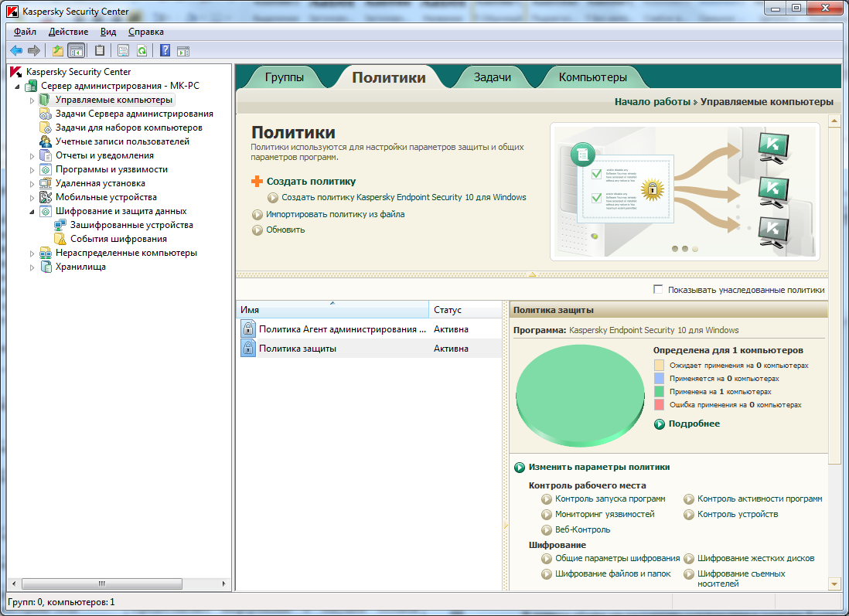Collapse the Шифрование и защита данных node

(x=32, y=211)
